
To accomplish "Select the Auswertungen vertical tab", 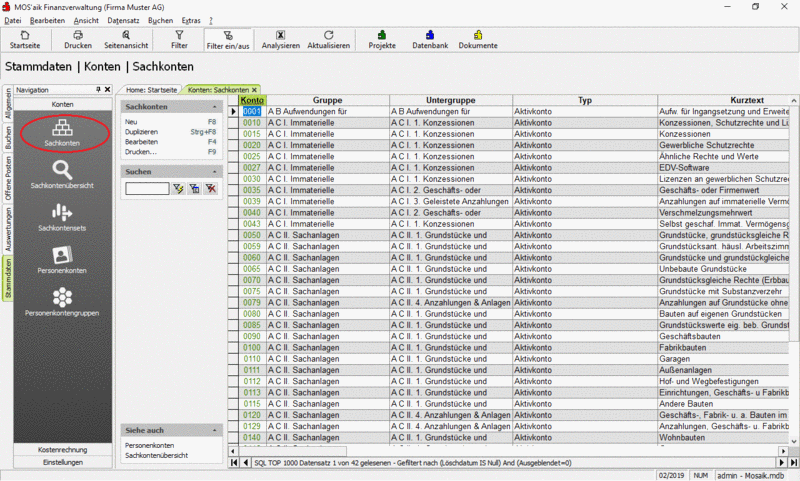I will click(8, 230).
